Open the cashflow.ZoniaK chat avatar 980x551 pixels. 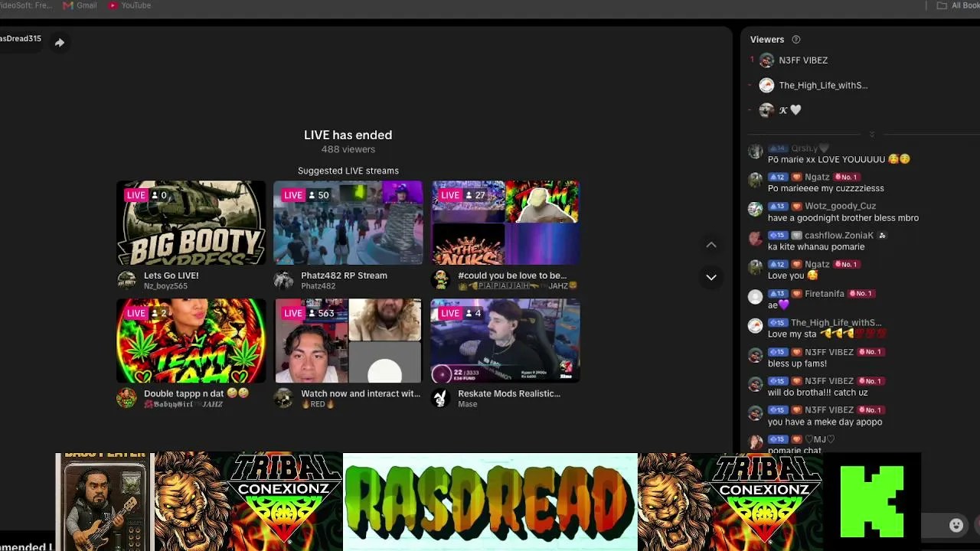(x=756, y=239)
